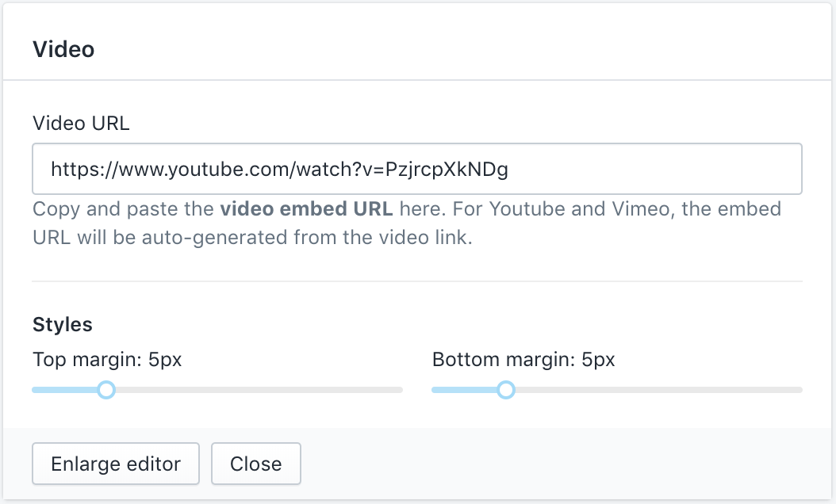Set Bottom margin slider to its far right end
Viewport: 836px width, 504px height.
pyautogui.click(x=801, y=390)
